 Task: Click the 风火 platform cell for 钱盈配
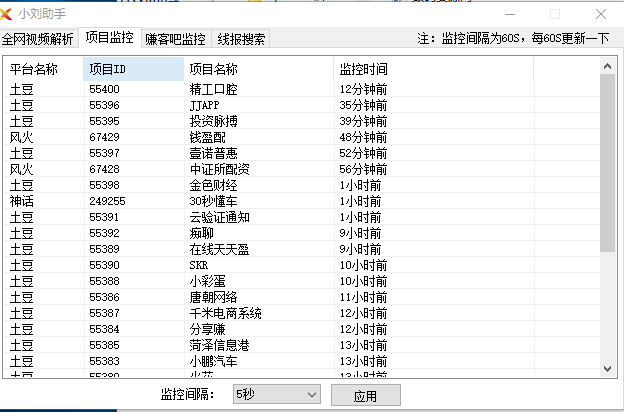click(21, 137)
